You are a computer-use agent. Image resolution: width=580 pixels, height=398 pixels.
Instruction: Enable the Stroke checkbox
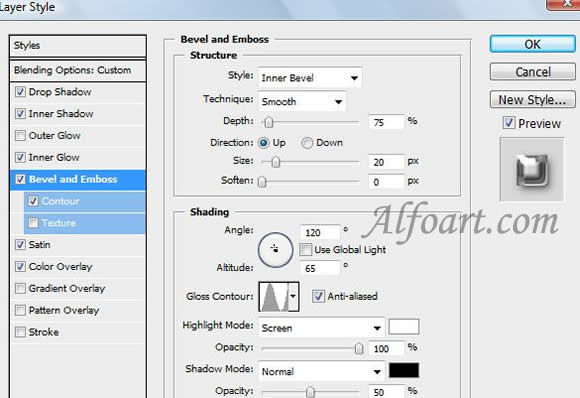point(20,332)
